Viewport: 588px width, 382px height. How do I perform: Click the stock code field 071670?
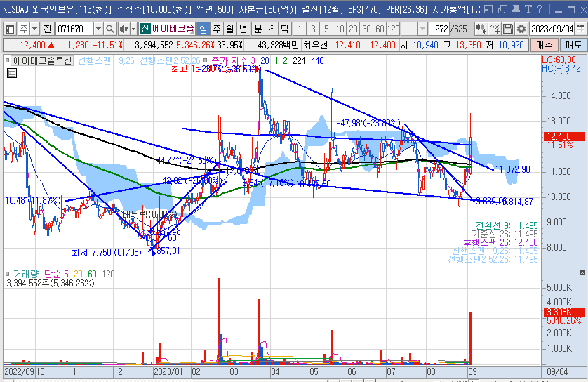(74, 29)
